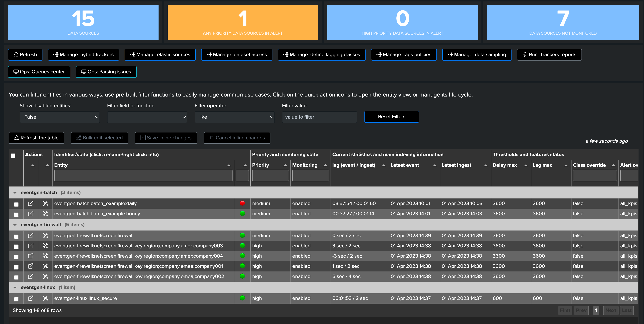The image size is (644, 324).
Task: Open Filter operator dropdown showing like
Action: point(235,117)
